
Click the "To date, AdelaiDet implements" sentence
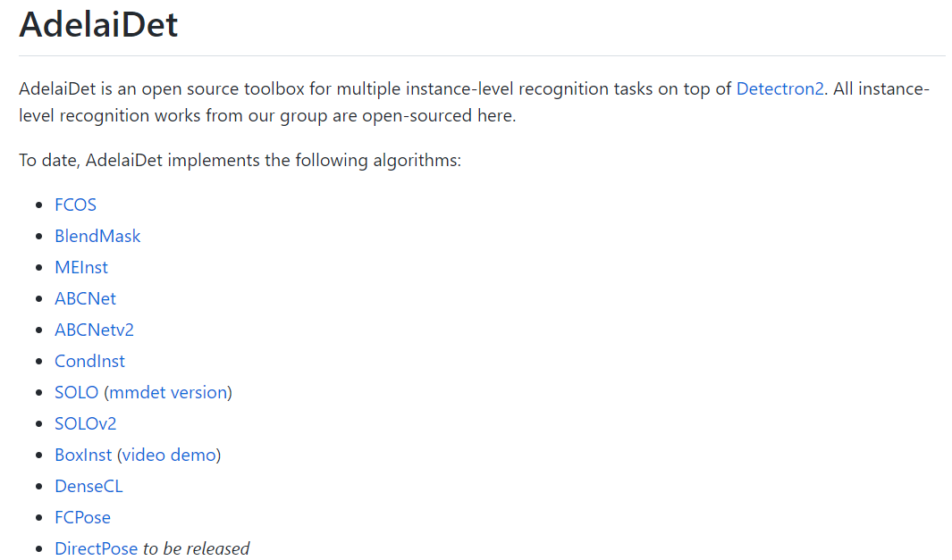pyautogui.click(x=240, y=162)
